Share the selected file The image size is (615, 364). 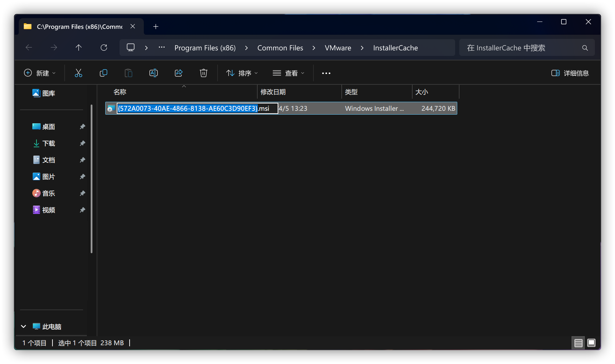(x=178, y=73)
